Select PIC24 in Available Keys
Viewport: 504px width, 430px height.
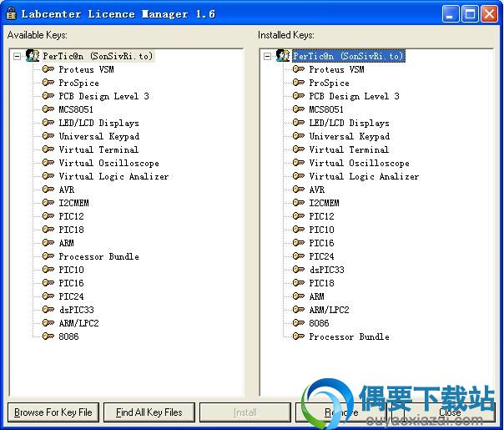[x=72, y=296]
